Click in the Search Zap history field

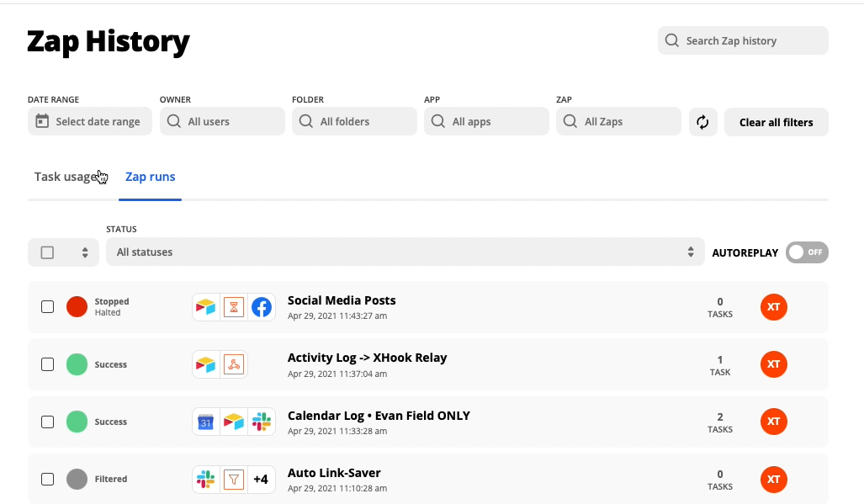(x=743, y=40)
